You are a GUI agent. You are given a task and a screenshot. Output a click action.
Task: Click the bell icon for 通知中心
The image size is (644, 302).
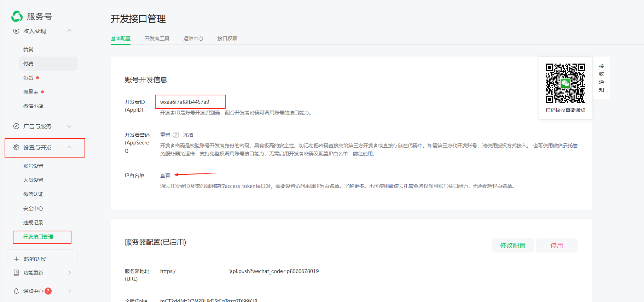[x=16, y=291]
